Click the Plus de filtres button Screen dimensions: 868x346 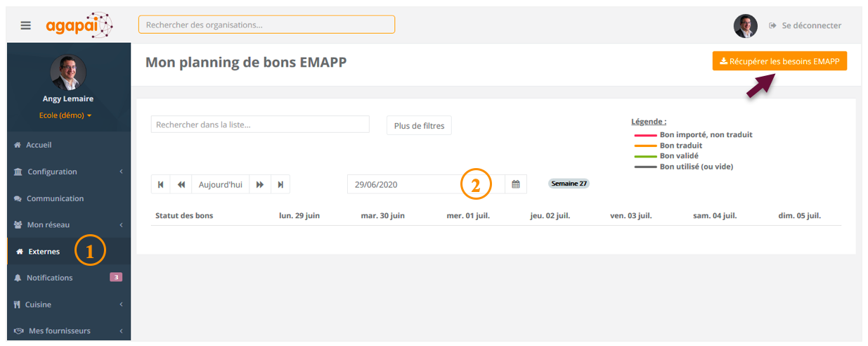[419, 125]
